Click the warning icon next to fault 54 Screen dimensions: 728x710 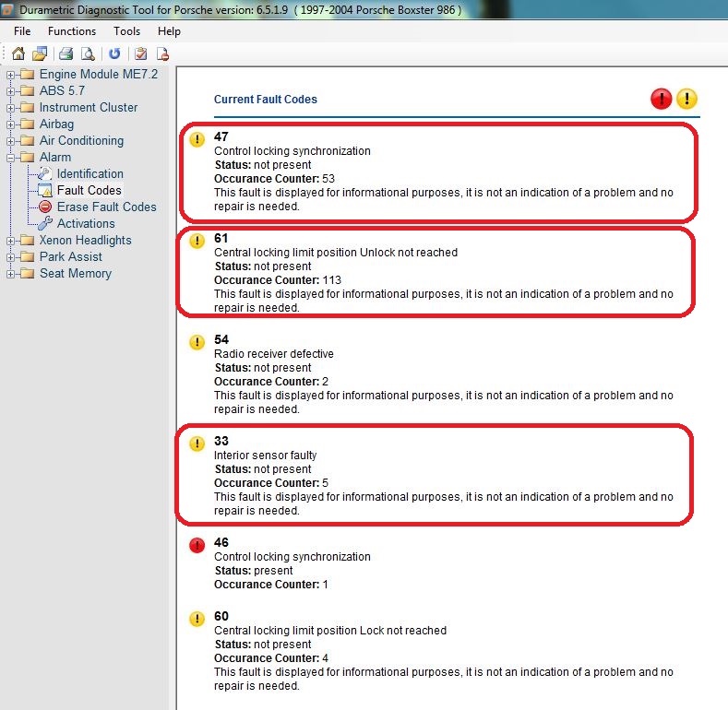pos(197,343)
